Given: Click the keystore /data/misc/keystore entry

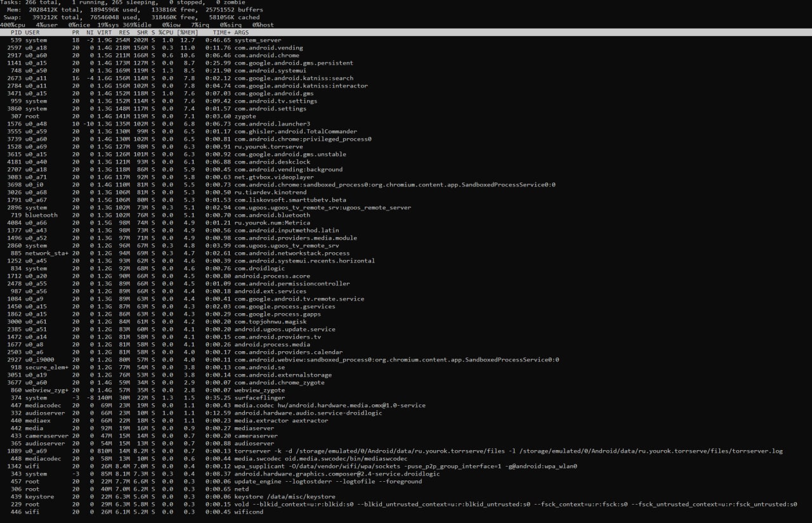Looking at the screenshot, I should pyautogui.click(x=285, y=496).
